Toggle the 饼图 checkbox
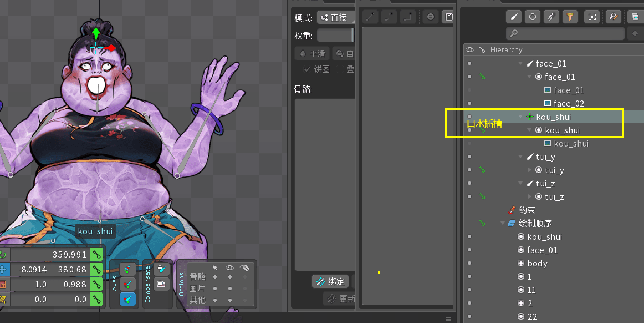The height and width of the screenshot is (323, 644). (x=307, y=69)
